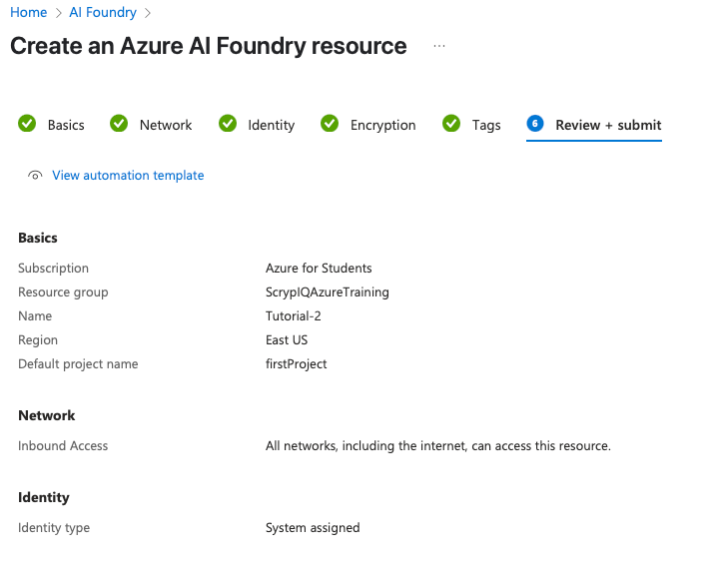
Task: Click the Name label
Action: pos(35,316)
